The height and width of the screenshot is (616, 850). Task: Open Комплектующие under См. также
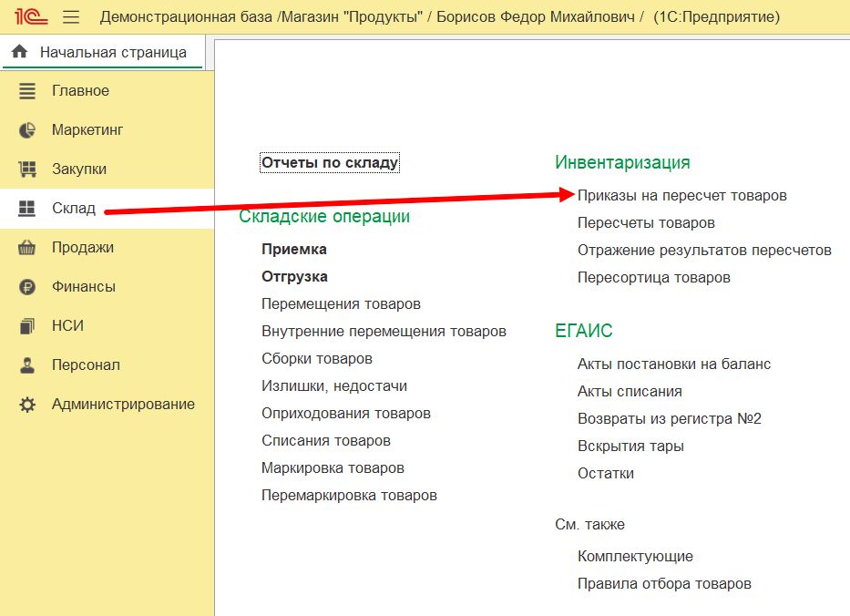click(x=635, y=557)
